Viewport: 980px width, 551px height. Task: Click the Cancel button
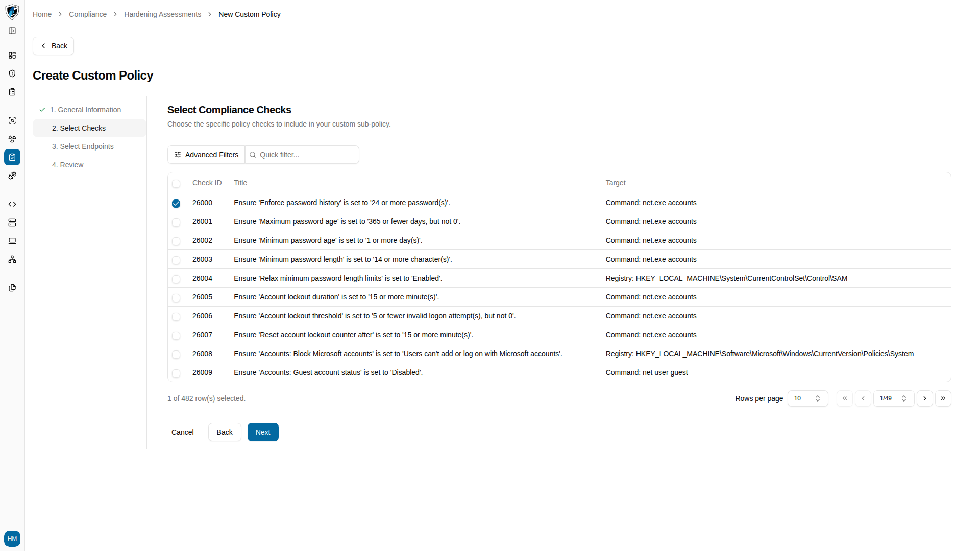(x=183, y=432)
